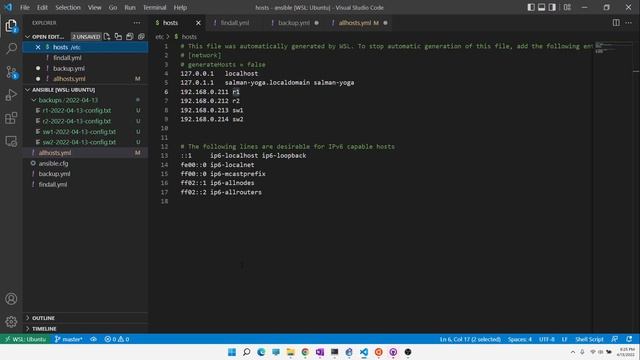Collapse the ANSIBLE [WSL: UBUNTU] folder section
This screenshot has width=640, height=360.
tap(28, 90)
